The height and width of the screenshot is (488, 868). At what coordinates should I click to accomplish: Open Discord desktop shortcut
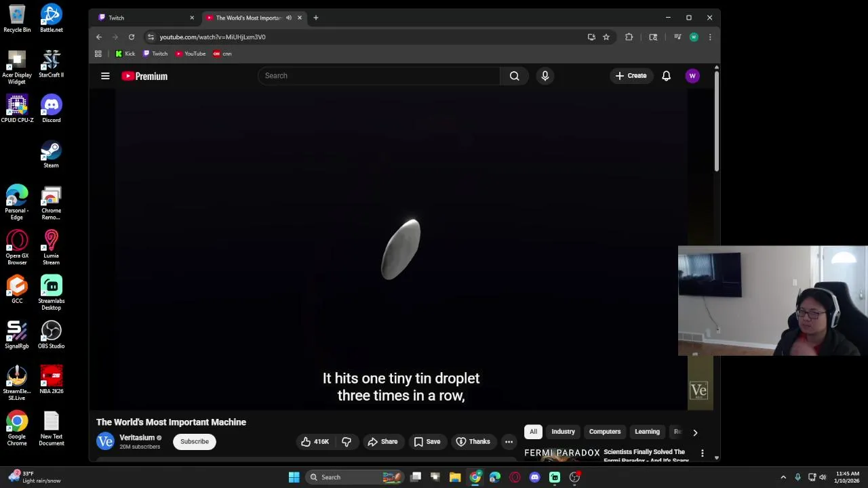51,109
